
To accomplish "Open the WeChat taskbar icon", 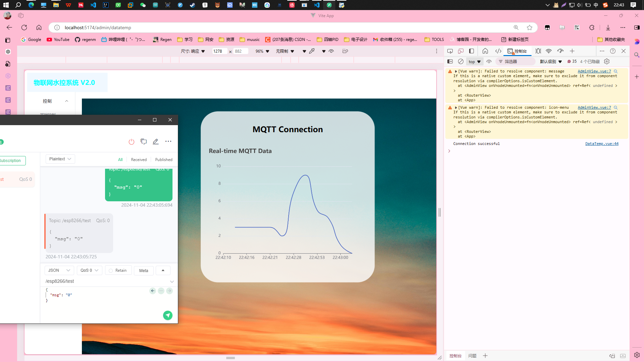I will pyautogui.click(x=143, y=5).
